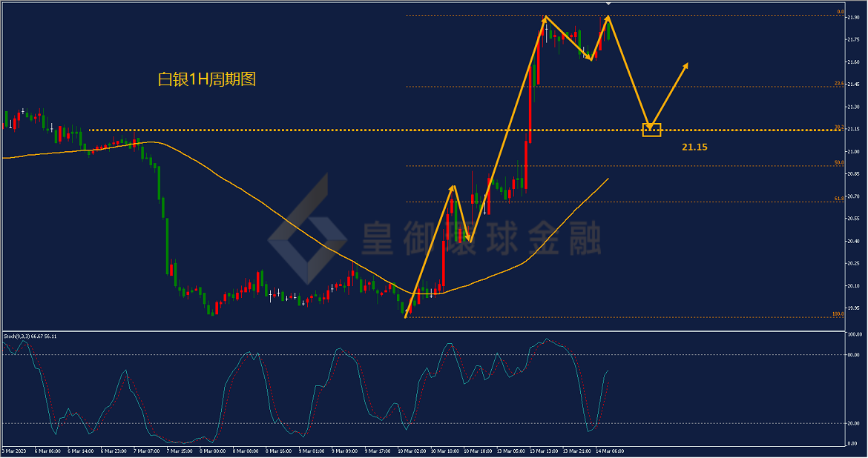Viewport: 868px width, 458px height.
Task: Select the trendline arrow start at 19.90 low
Action: (x=406, y=316)
